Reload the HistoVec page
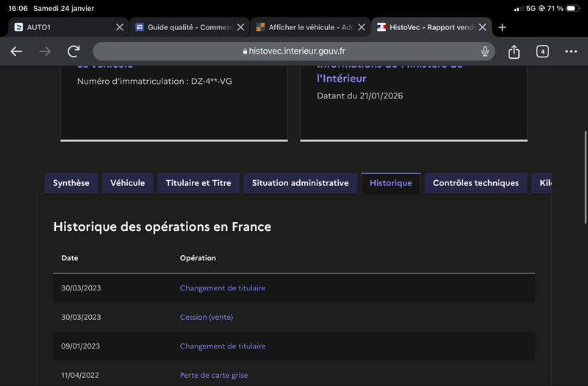The image size is (588, 386). pos(73,51)
